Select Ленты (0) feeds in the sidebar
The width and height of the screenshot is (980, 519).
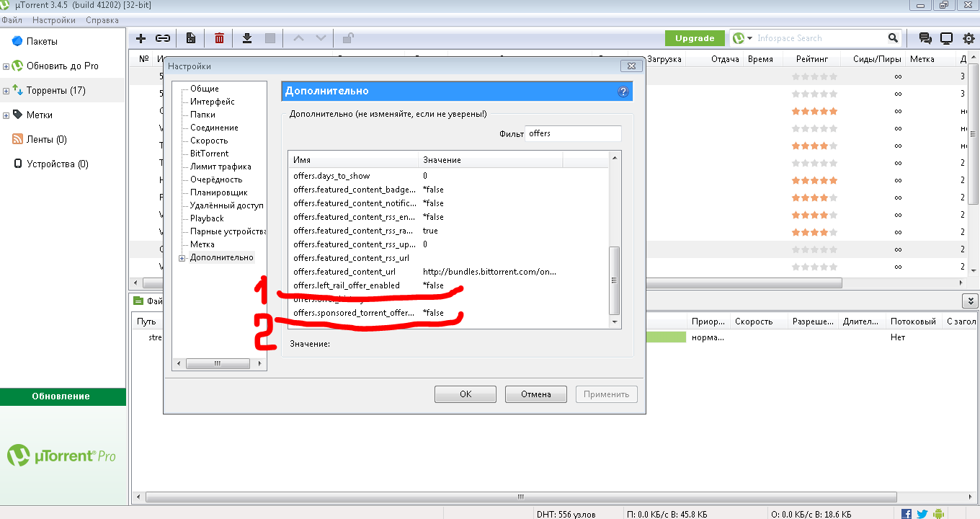pos(47,139)
